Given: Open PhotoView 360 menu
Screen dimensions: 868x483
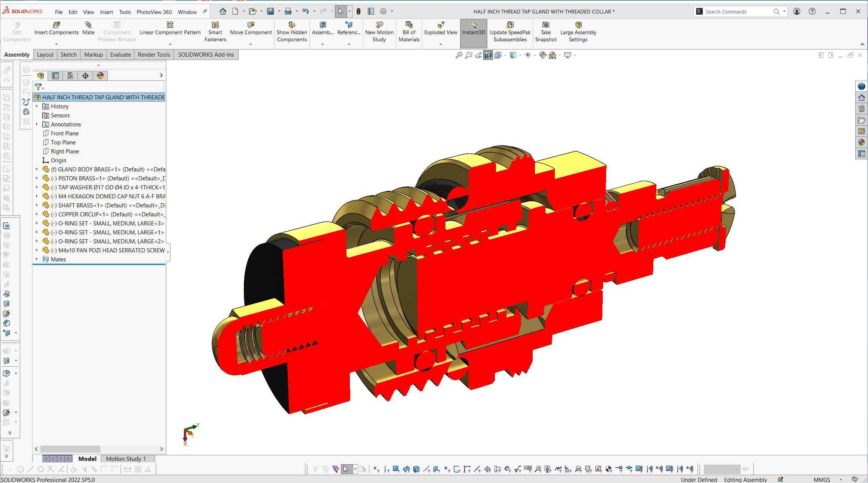Looking at the screenshot, I should pyautogui.click(x=154, y=12).
